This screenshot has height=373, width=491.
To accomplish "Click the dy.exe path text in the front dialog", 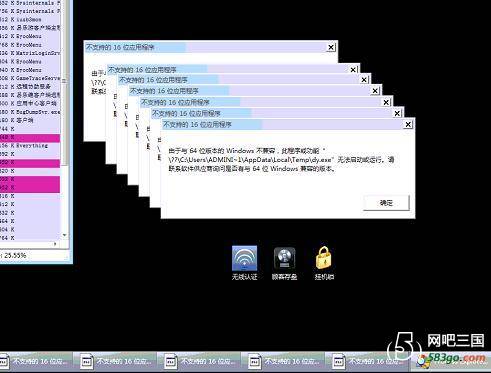I will tap(251, 160).
